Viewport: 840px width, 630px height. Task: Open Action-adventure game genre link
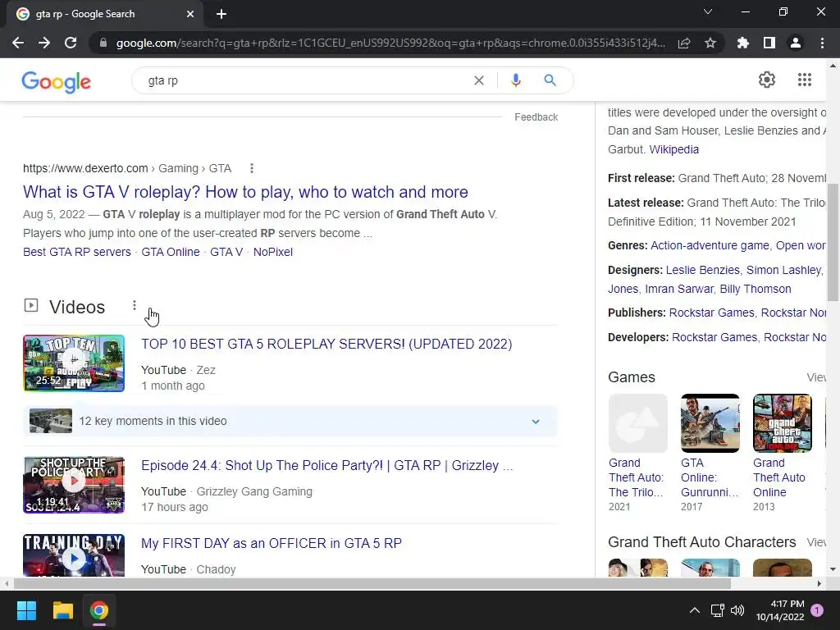[x=710, y=245]
